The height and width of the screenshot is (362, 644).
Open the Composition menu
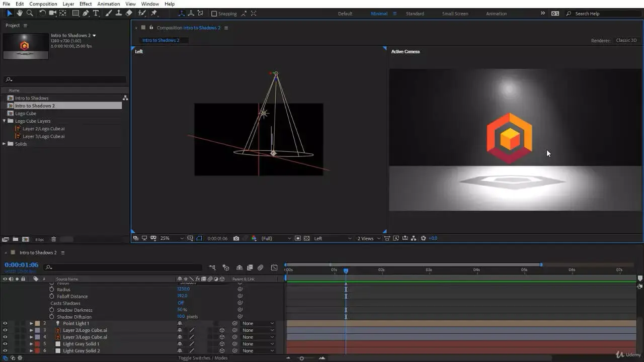point(43,4)
